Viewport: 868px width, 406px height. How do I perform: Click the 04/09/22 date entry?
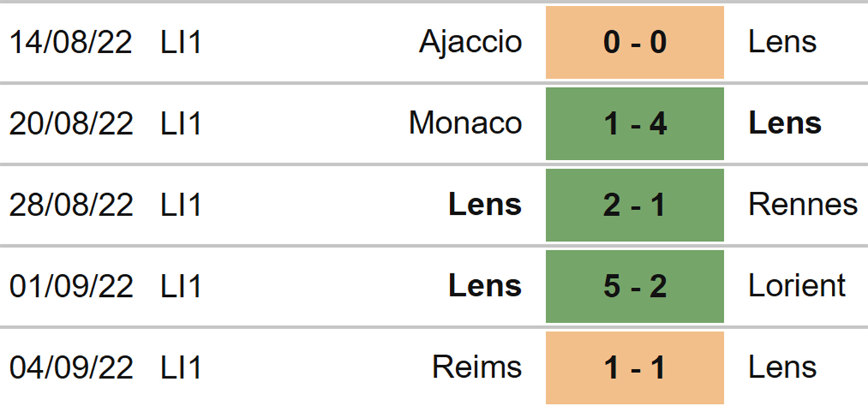[71, 367]
